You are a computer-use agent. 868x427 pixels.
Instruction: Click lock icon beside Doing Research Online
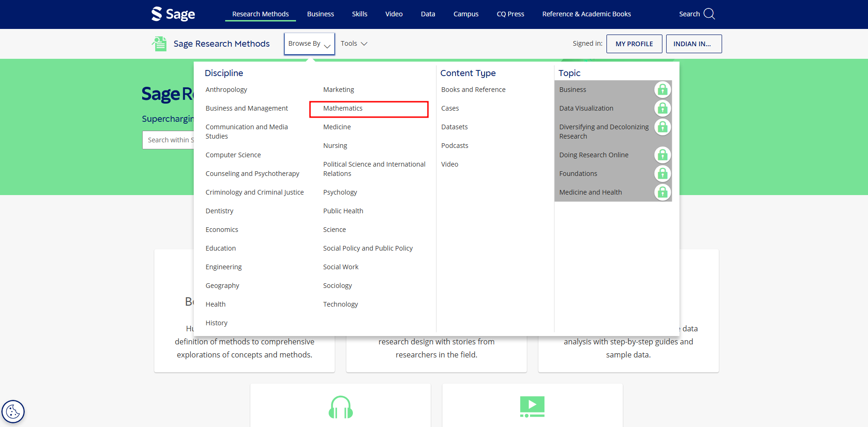pyautogui.click(x=662, y=155)
